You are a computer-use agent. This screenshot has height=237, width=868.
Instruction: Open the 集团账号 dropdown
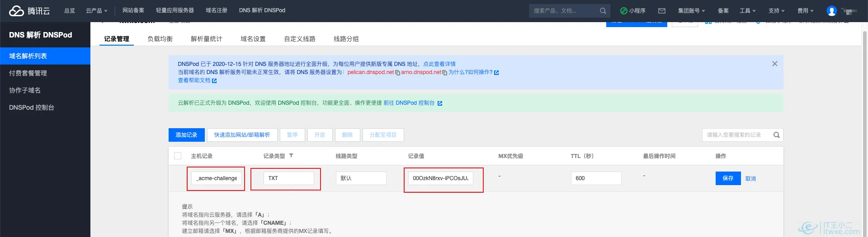point(691,11)
